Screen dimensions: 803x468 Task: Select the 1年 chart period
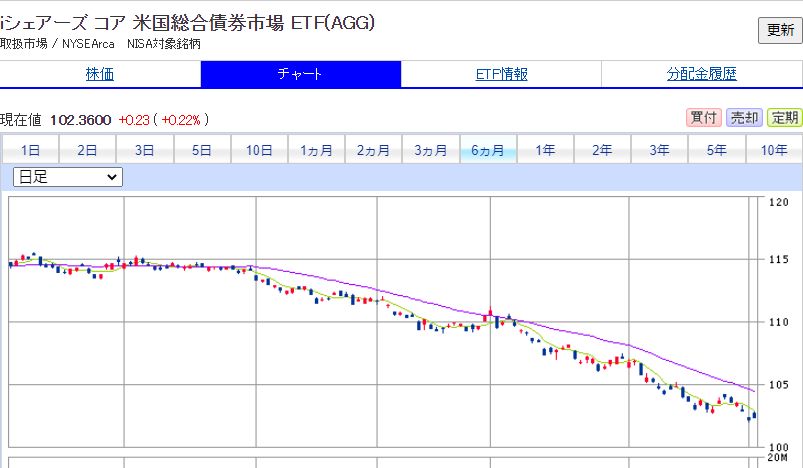(x=545, y=150)
